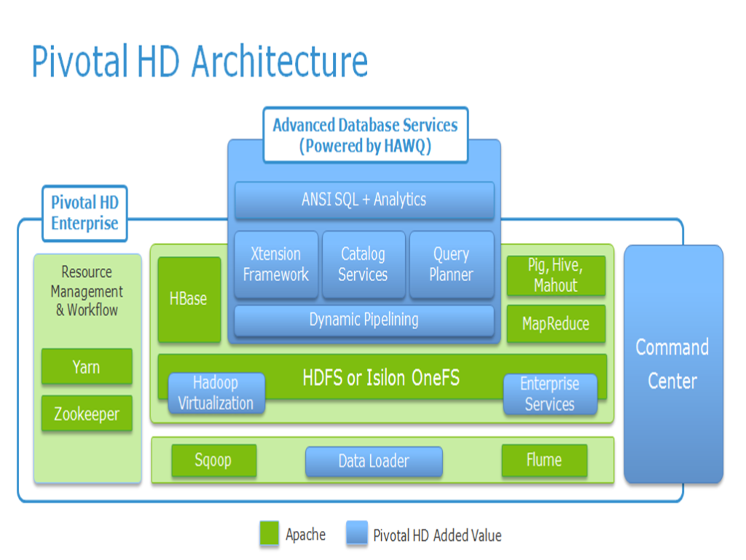Click the Pivotal HD Architecture title
Screen dimensions: 746x560
click(x=200, y=62)
